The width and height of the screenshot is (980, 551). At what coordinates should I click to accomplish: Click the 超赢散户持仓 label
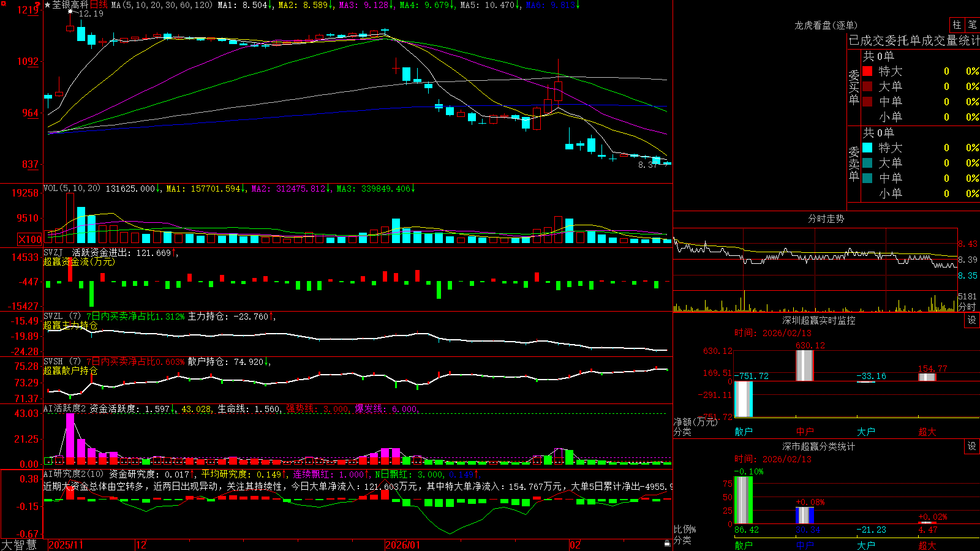70,370
